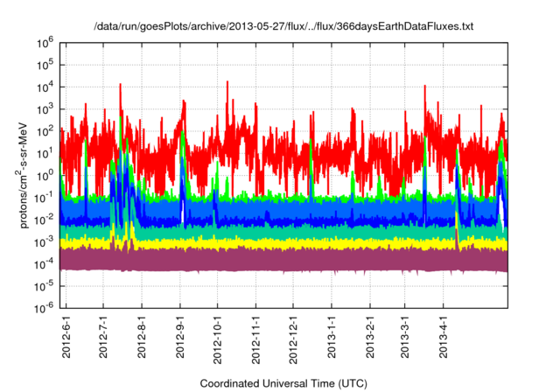Click the 'Coordinated Universal Time (UTC)' axis label

[x=283, y=383]
